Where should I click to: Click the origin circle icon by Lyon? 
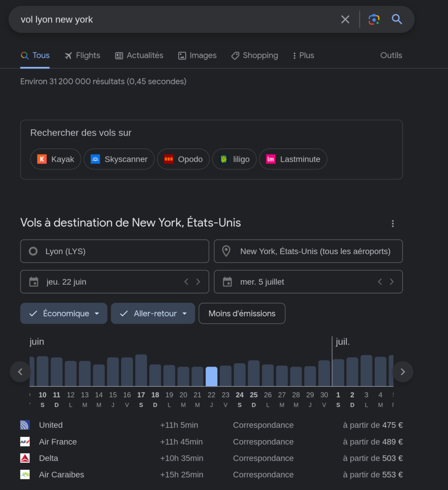[x=33, y=251]
